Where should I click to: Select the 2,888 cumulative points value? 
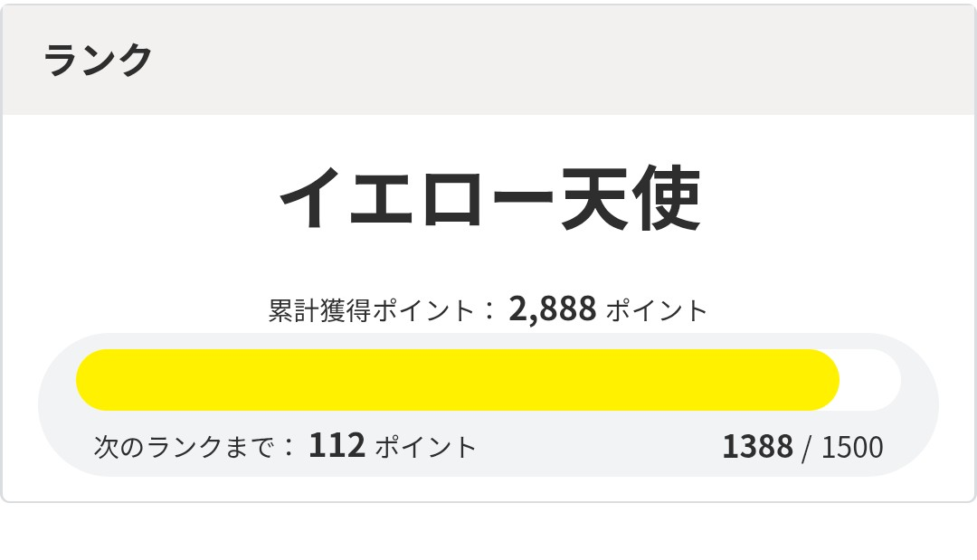552,309
